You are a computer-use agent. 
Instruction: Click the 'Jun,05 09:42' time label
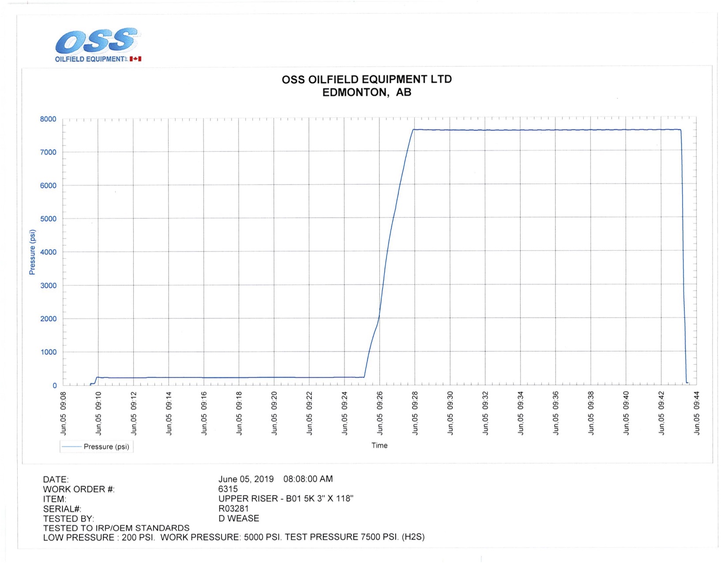(661, 413)
